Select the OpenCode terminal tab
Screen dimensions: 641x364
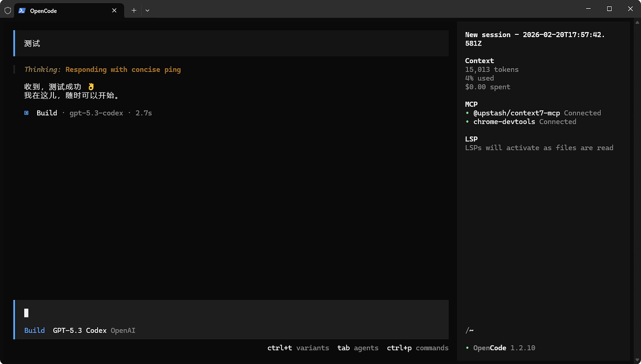click(x=69, y=10)
